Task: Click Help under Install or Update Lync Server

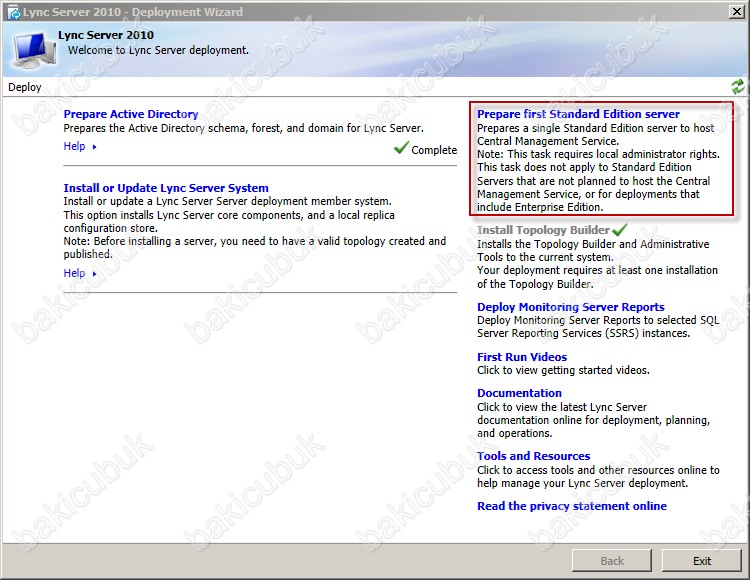Action: click(74, 273)
